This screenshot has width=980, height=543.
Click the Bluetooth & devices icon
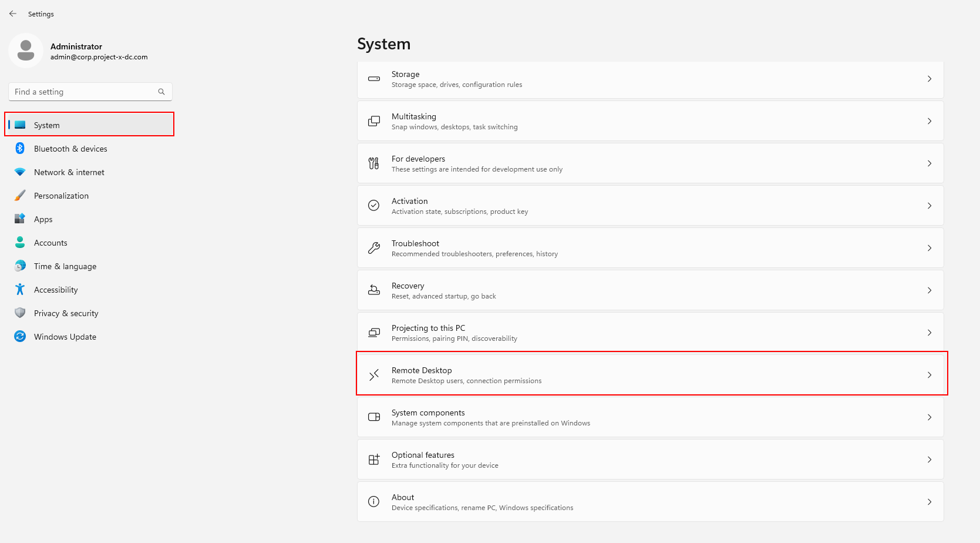point(20,149)
